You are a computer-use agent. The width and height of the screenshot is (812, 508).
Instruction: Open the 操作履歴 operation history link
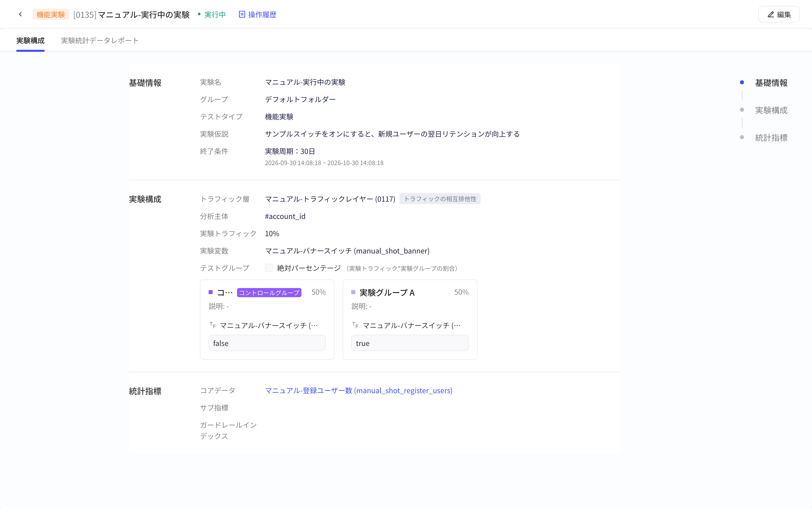tap(257, 14)
